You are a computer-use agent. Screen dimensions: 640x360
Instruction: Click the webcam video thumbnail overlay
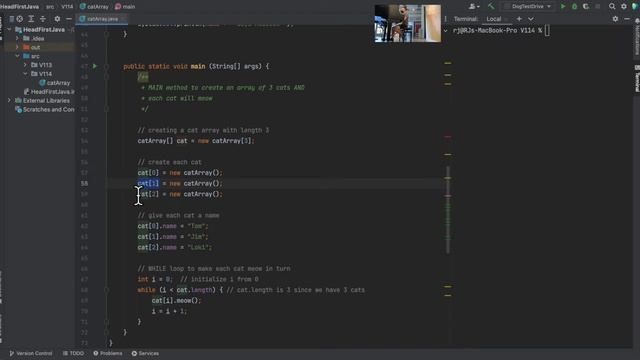pyautogui.click(x=408, y=23)
